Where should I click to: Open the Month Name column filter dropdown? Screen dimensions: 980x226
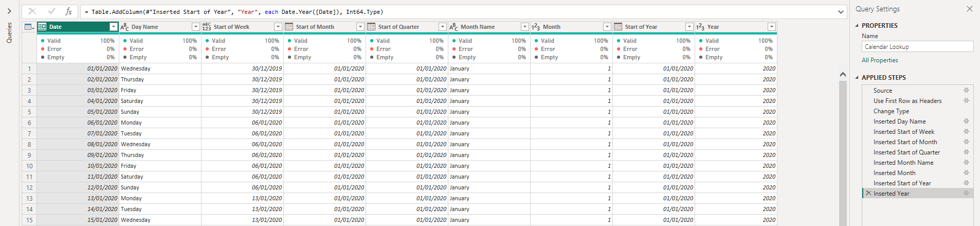[x=524, y=27]
